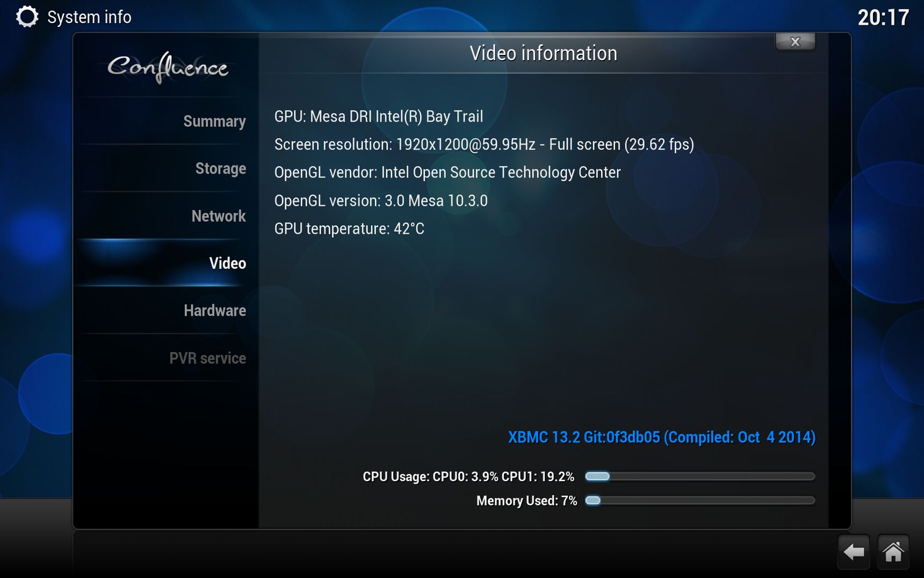Image resolution: width=924 pixels, height=578 pixels.
Task: Click the XBMC 13.2 build version text
Action: click(662, 437)
